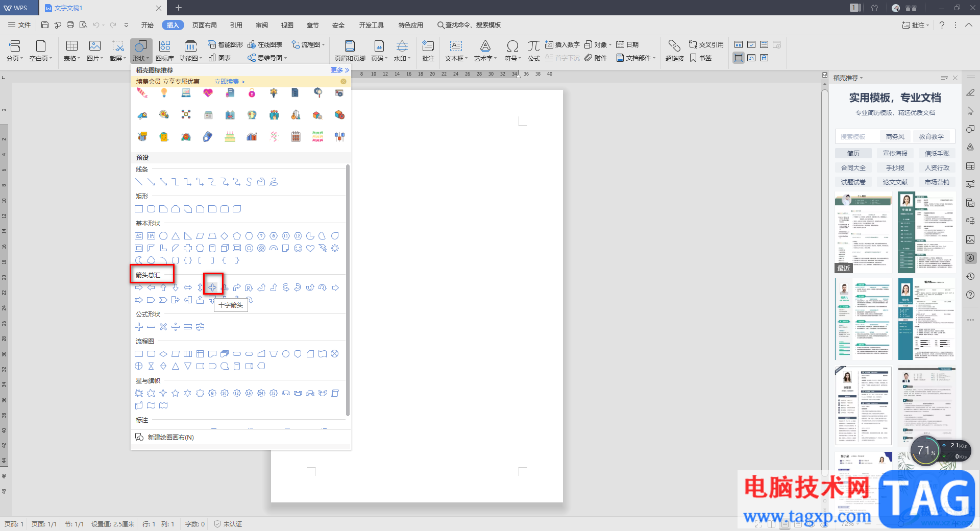The image size is (980, 531).
Task: Click the 书签 bookmark button
Action: pyautogui.click(x=701, y=58)
